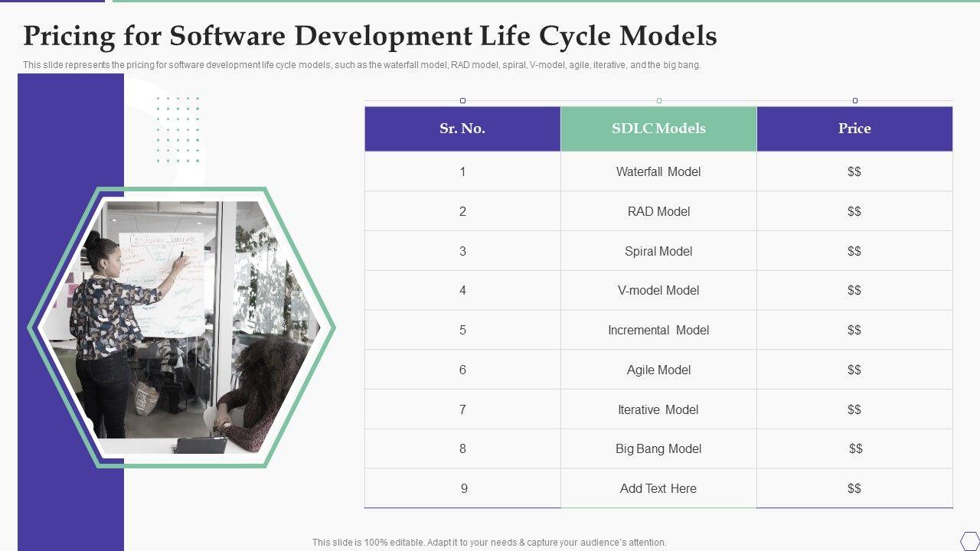
Task: Select the 'Sr. No.' column header
Action: (x=462, y=129)
